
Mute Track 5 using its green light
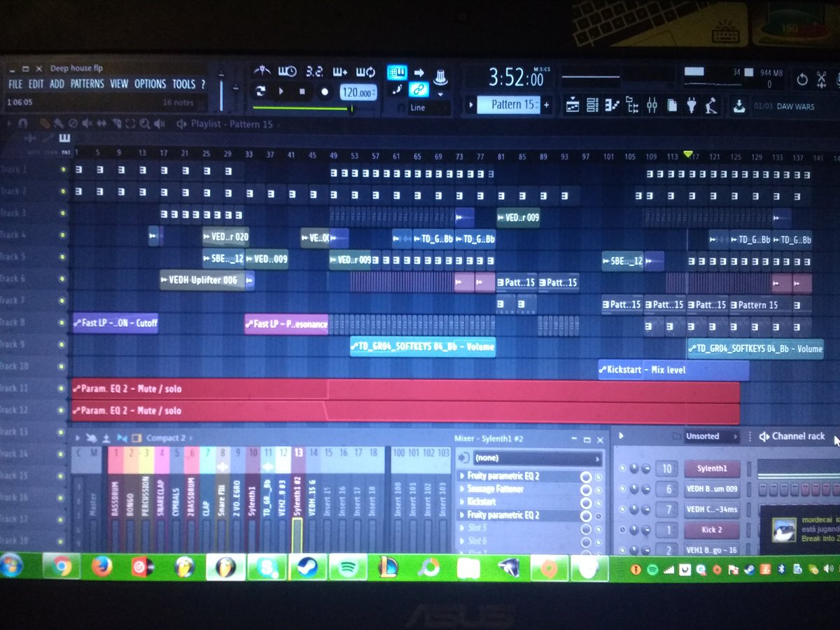pos(63,257)
